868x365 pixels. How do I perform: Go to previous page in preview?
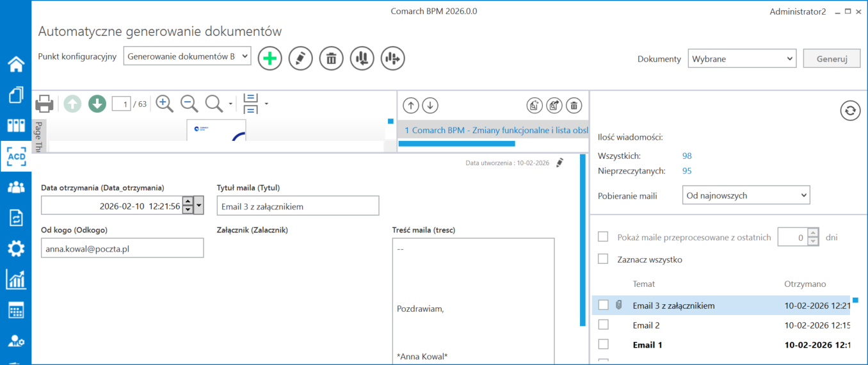tap(72, 104)
